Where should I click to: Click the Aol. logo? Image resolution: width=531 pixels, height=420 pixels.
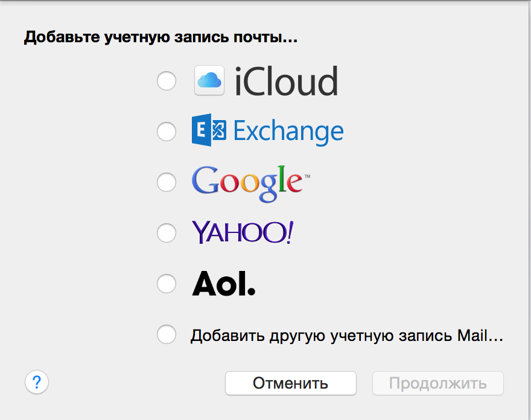[223, 283]
